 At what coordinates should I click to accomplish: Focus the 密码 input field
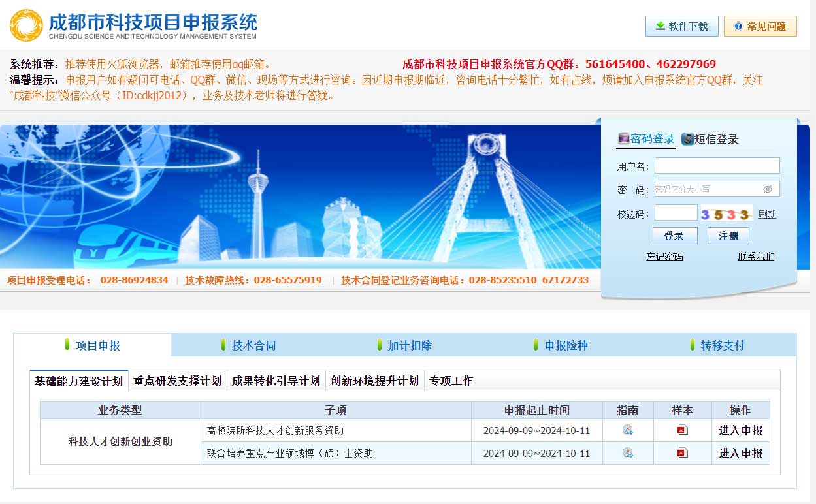click(717, 189)
